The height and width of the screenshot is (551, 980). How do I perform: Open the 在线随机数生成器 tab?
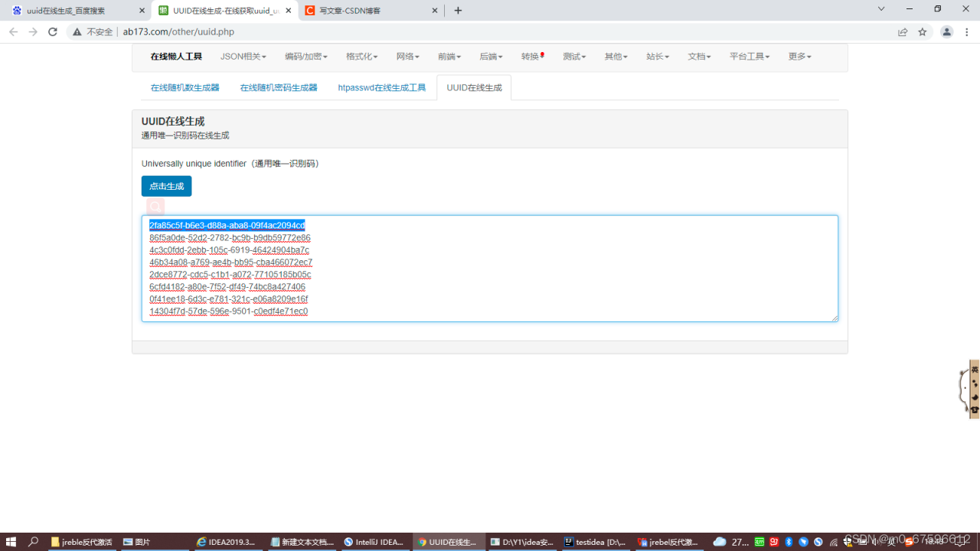185,88
